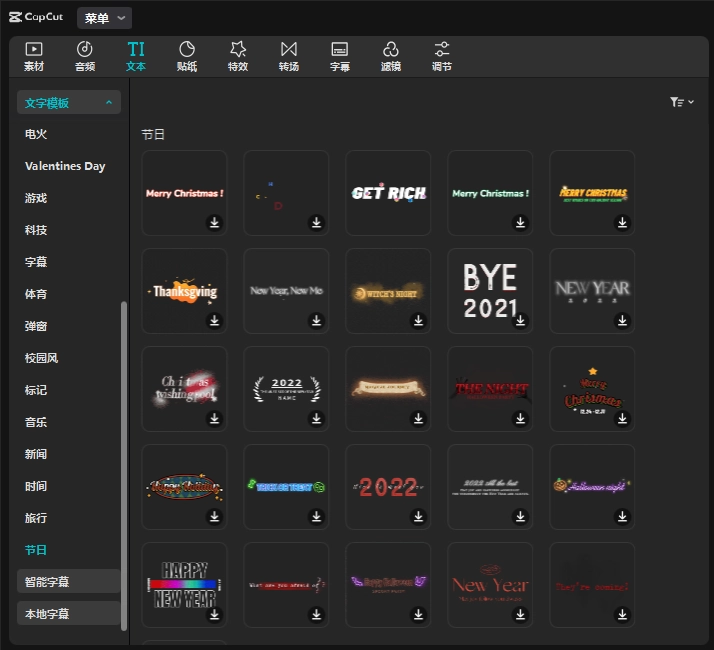The height and width of the screenshot is (650, 714).
Task: Download the BYE 2021 template
Action: click(x=520, y=320)
